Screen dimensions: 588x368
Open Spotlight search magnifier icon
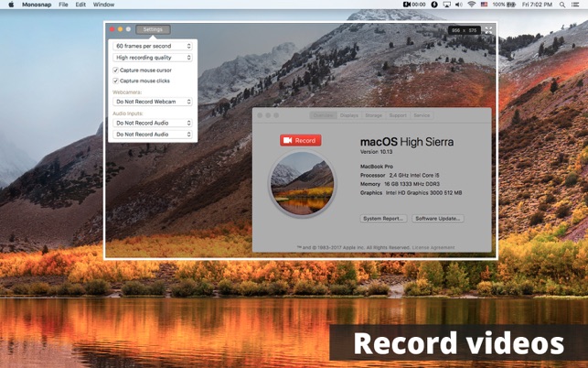(565, 5)
